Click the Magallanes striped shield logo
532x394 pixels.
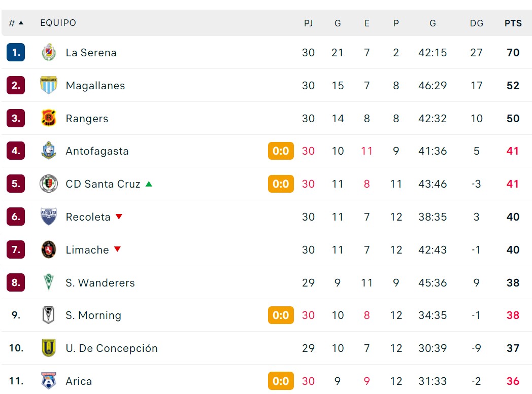click(x=49, y=85)
